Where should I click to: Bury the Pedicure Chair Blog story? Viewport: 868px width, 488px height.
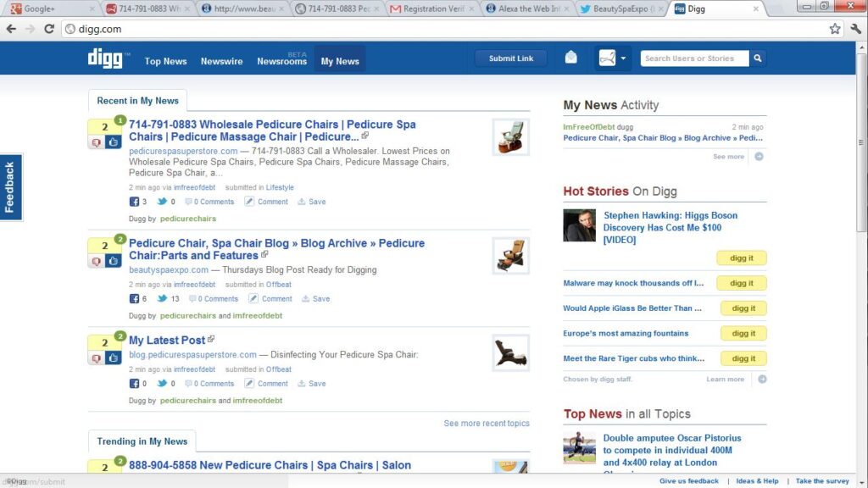click(97, 261)
